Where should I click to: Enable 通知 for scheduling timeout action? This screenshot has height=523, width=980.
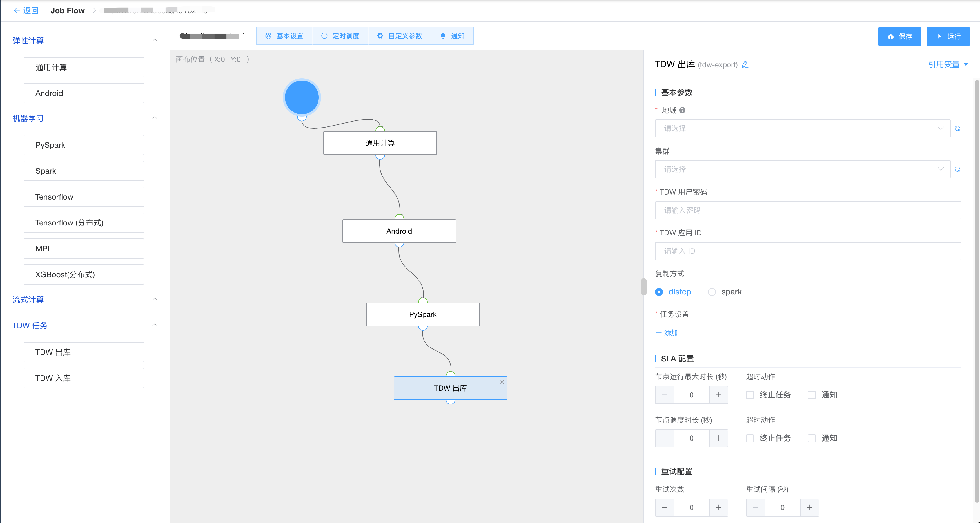coord(812,438)
